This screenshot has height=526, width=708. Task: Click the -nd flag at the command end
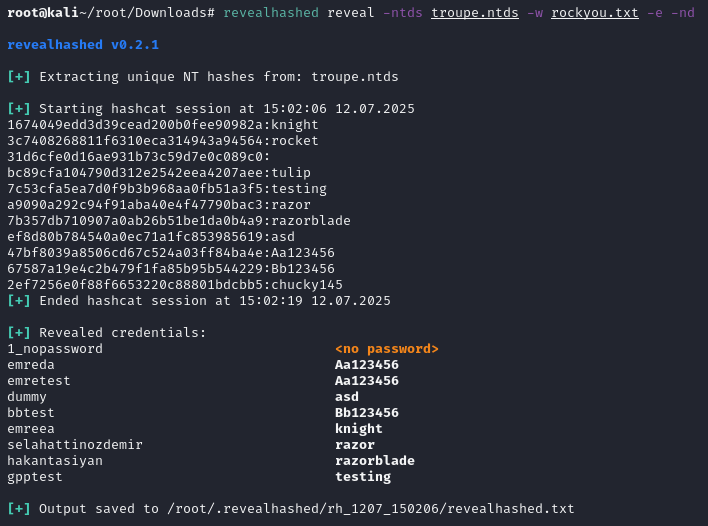(x=682, y=12)
